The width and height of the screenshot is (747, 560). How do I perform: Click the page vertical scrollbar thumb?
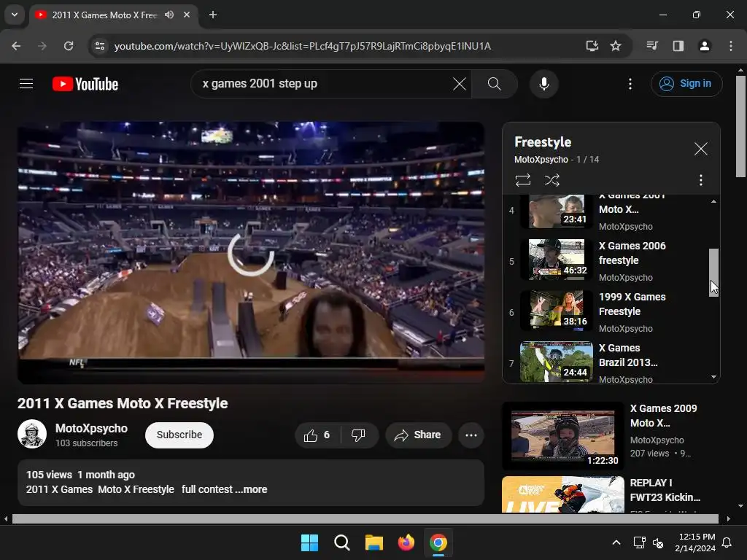click(x=740, y=126)
